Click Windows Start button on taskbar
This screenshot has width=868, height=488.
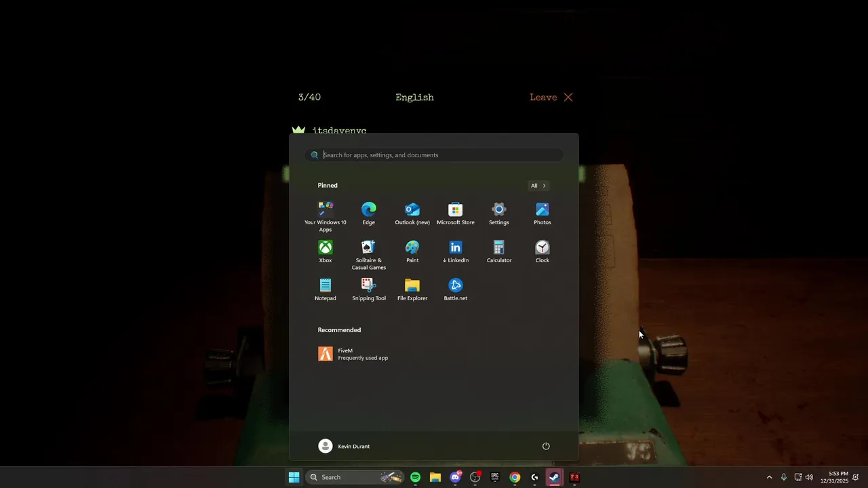point(294,477)
